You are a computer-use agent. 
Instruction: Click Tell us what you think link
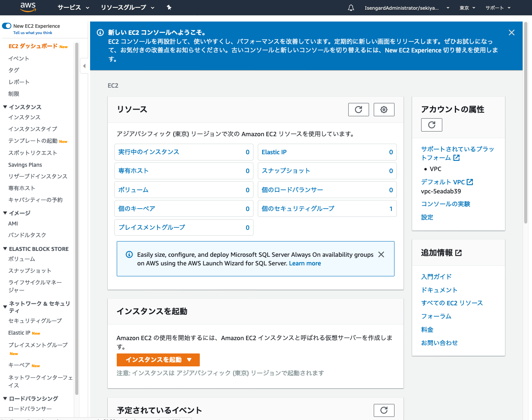click(33, 33)
